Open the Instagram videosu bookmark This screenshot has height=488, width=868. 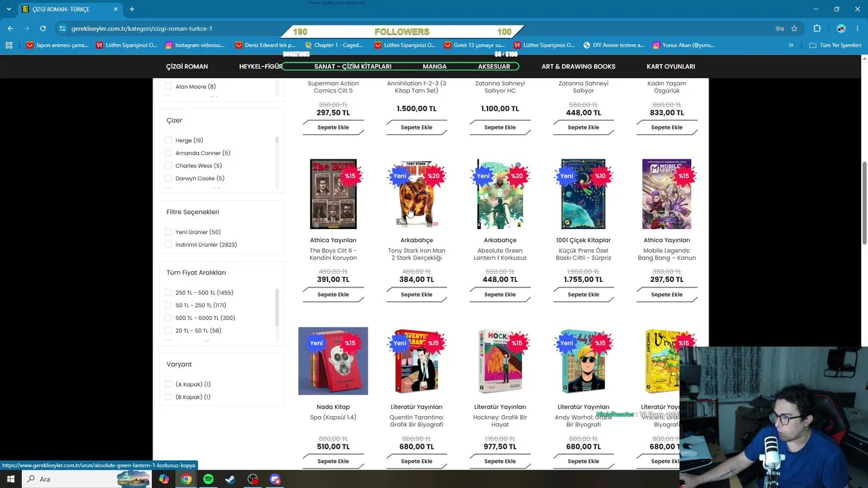click(x=195, y=45)
